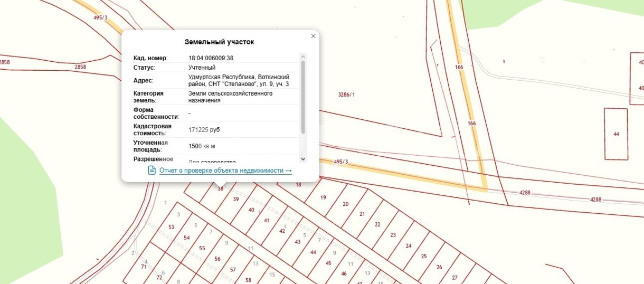Select parcel 27 on the map
644x284 pixels.
pyautogui.click(x=454, y=277)
